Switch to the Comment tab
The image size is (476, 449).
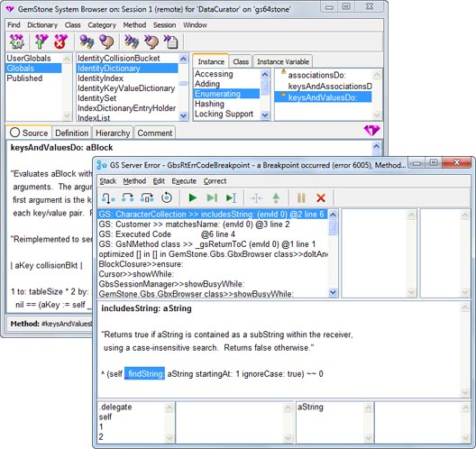tap(155, 133)
